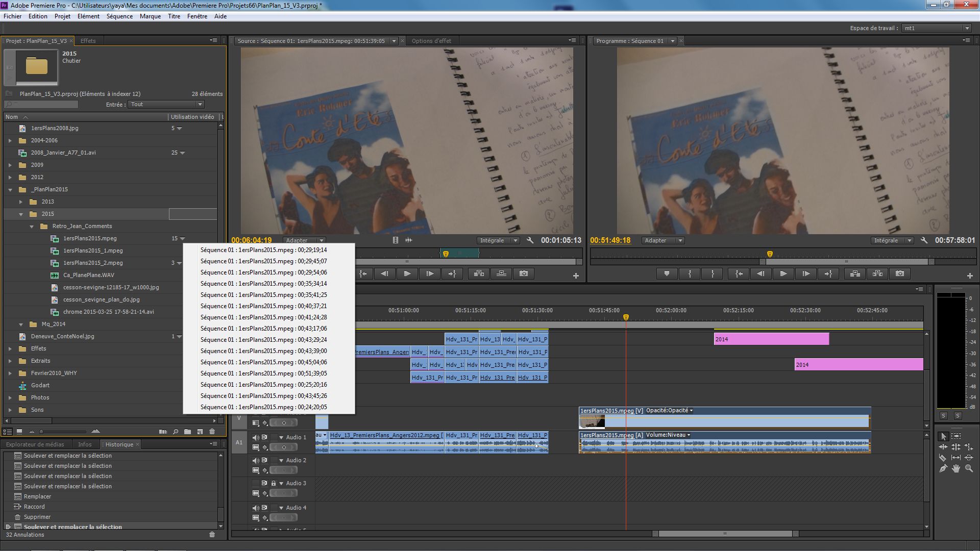Viewport: 980px width, 551px height.
Task: Open Program monitor settings wrench icon
Action: coord(924,240)
